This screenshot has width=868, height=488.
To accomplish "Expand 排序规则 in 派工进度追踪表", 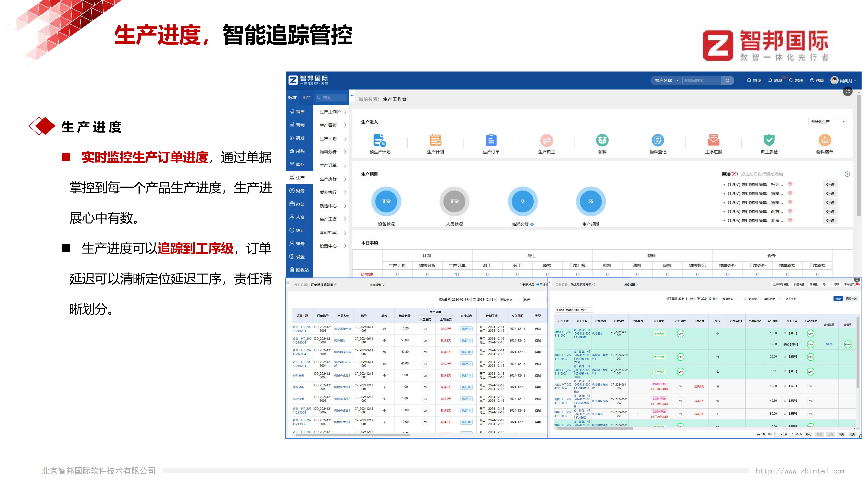I will (631, 285).
